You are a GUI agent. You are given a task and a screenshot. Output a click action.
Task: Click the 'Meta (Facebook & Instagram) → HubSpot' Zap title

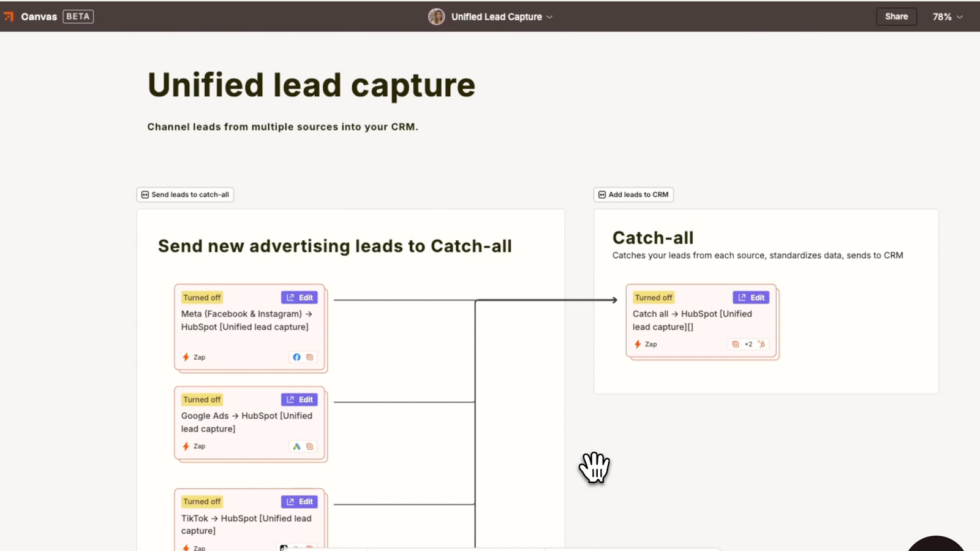pos(246,321)
